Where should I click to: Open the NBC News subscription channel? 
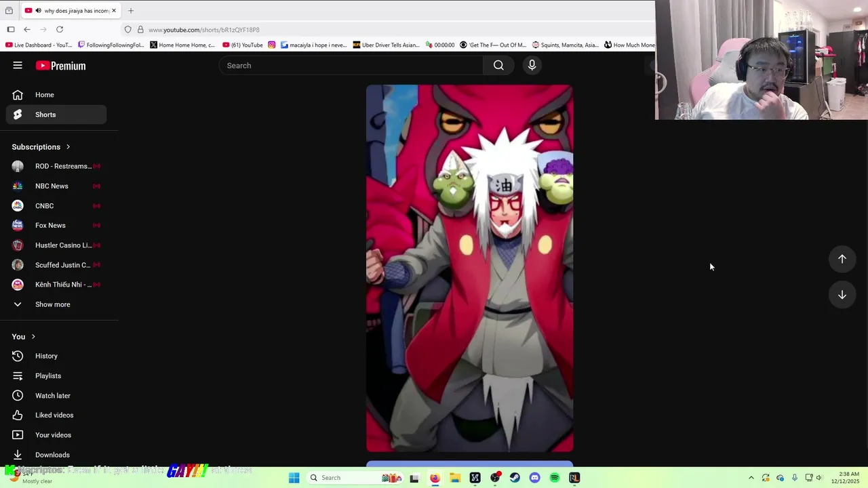56,186
